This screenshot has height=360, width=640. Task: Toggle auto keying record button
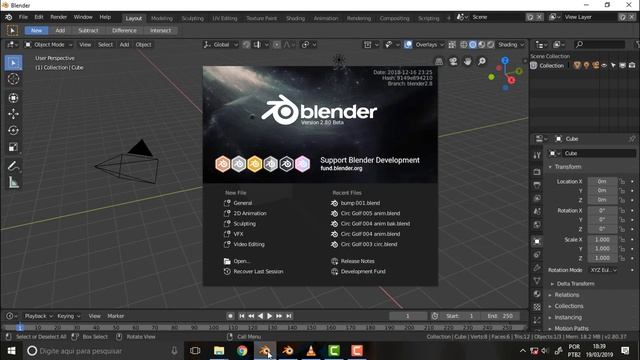click(x=230, y=316)
